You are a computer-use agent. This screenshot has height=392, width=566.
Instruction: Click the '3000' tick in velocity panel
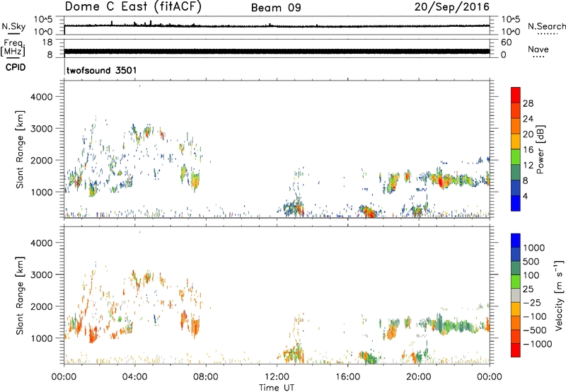42,275
